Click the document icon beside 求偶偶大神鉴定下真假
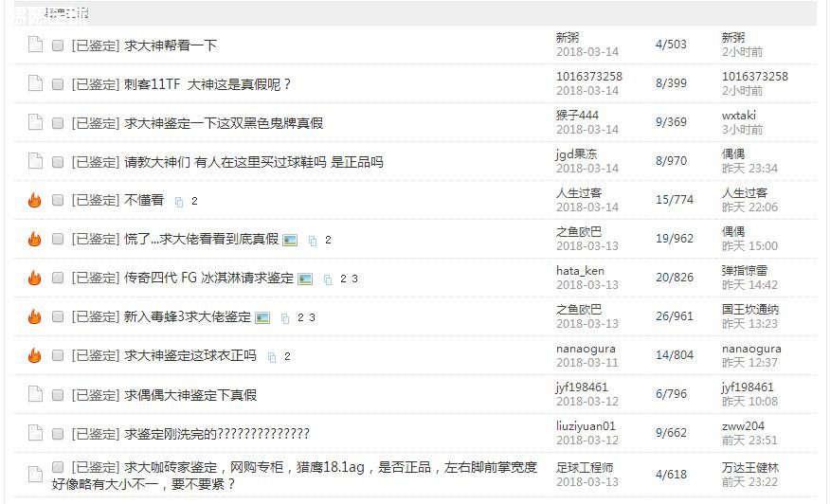This screenshot has width=830, height=504. tap(35, 394)
